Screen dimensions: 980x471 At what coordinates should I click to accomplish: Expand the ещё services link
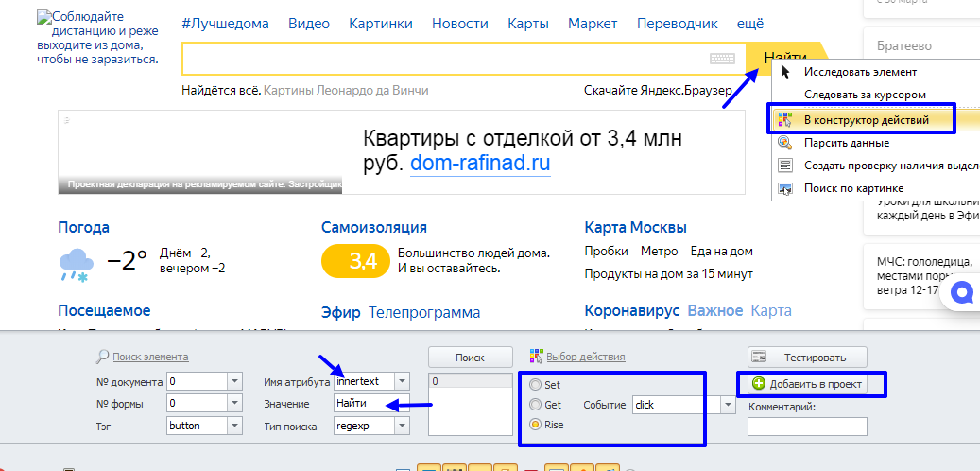(750, 24)
